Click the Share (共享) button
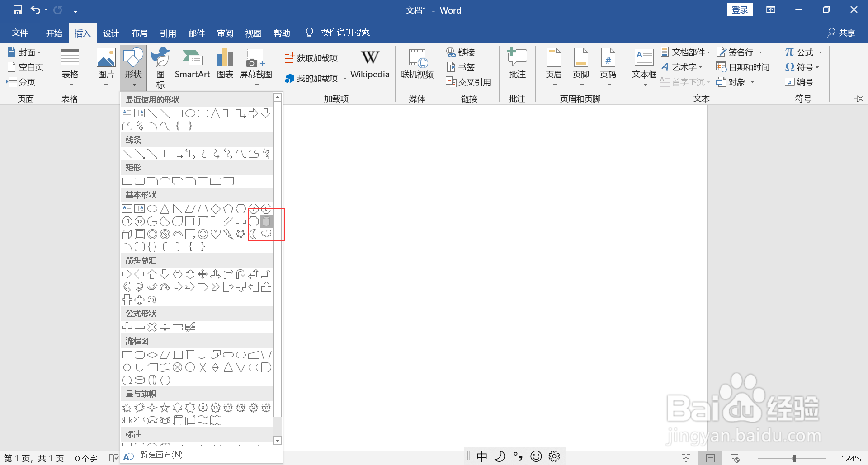Viewport: 868px width, 465px height. 842,33
